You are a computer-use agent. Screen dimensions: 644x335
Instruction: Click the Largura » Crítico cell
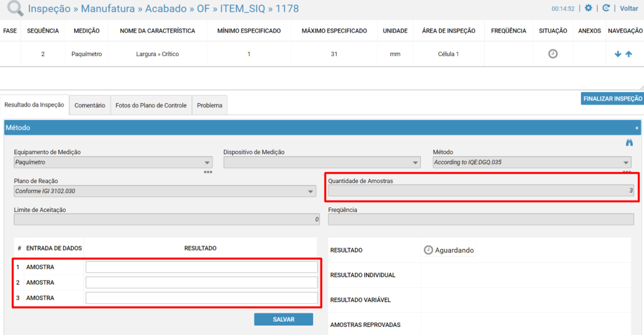coord(158,54)
